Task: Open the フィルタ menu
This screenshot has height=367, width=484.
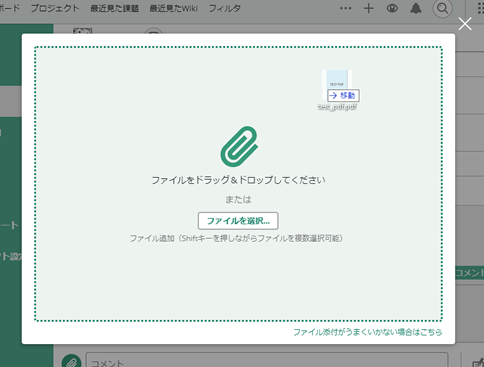Action: pos(225,8)
